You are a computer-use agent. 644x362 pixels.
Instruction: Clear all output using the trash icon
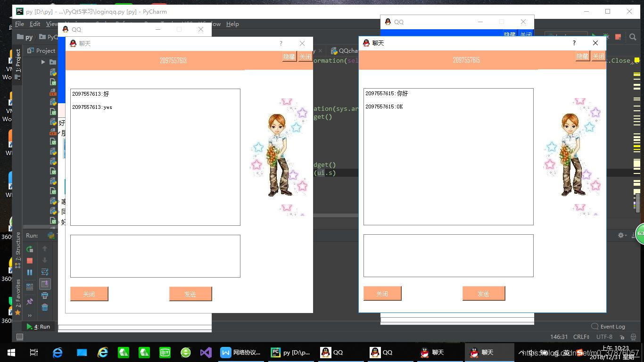click(45, 307)
